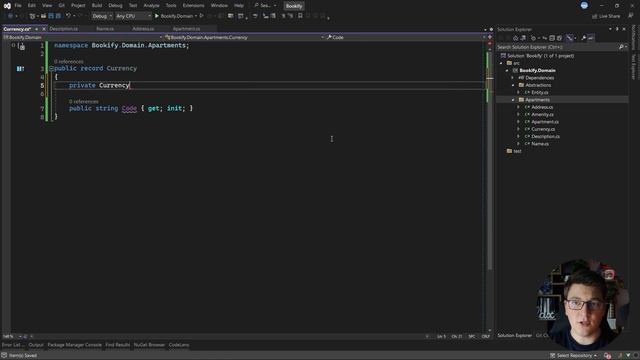Switch to the Description.cs tab
This screenshot has height=360, width=640.
coord(64,29)
